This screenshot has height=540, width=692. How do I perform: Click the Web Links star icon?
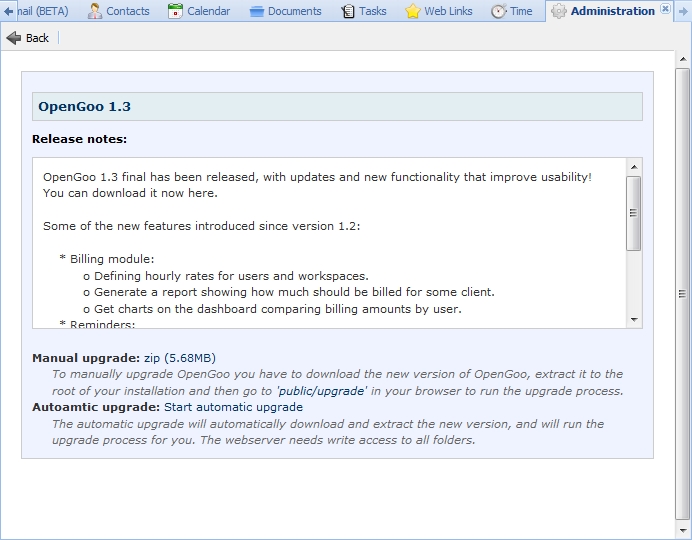(413, 11)
